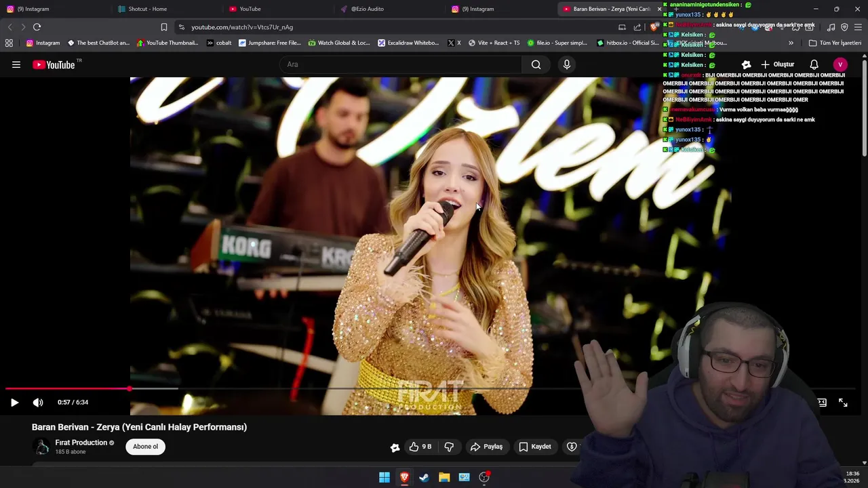The height and width of the screenshot is (488, 868).
Task: Like the video with thumbs up
Action: [x=420, y=447]
